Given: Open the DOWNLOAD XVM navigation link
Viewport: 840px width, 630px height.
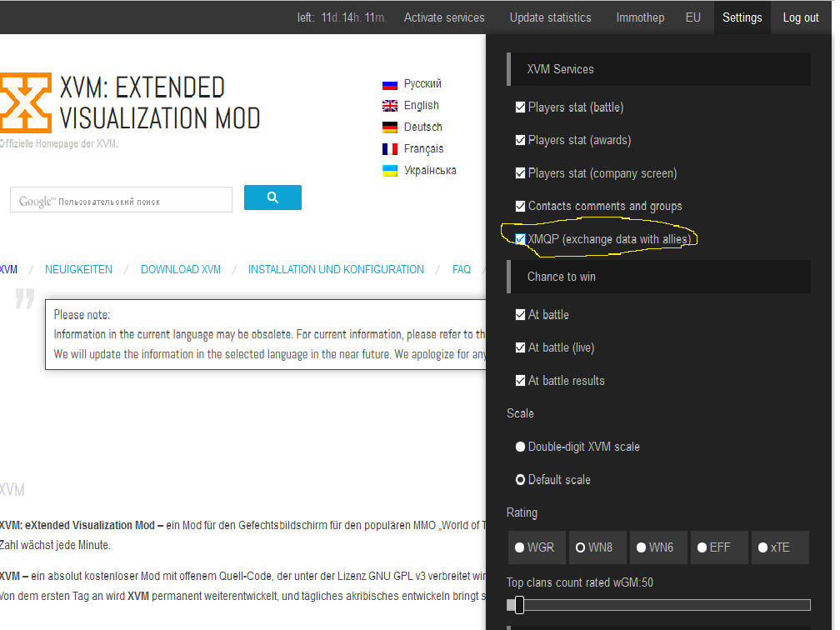Looking at the screenshot, I should coord(181,269).
